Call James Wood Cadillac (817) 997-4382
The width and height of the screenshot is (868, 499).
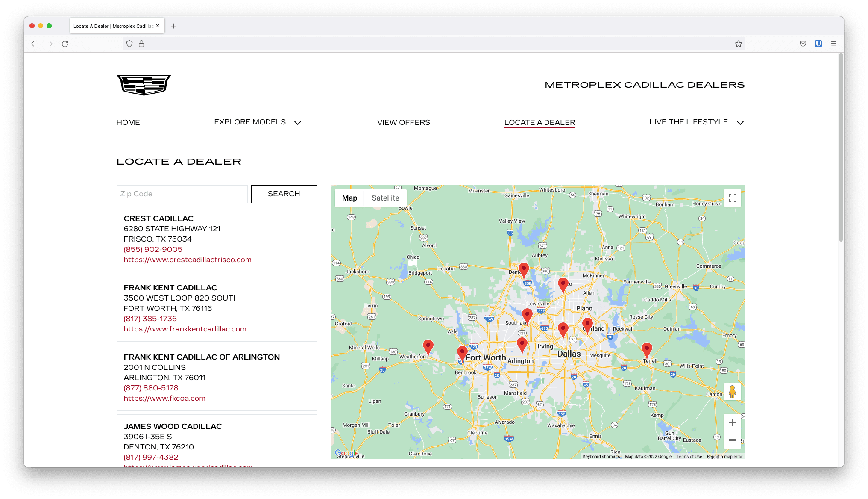[151, 457]
